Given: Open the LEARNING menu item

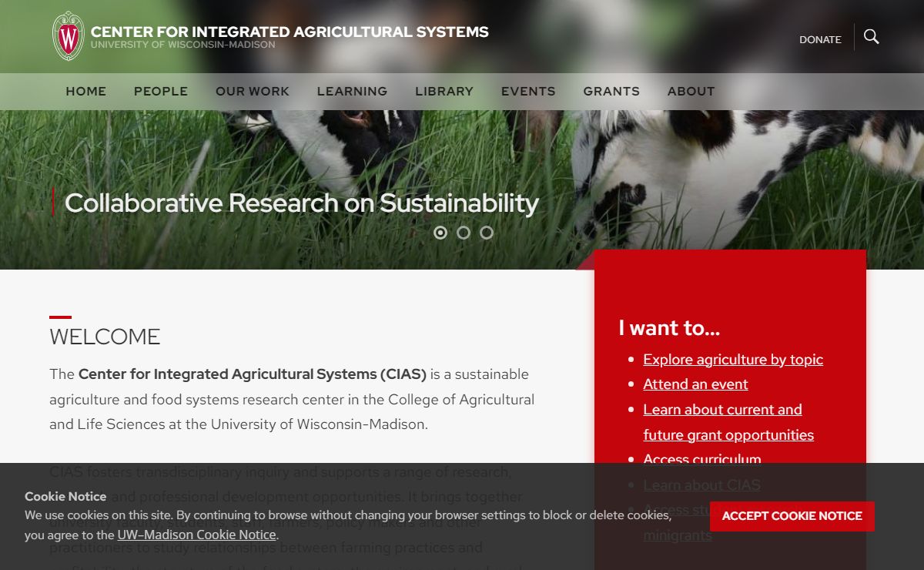Looking at the screenshot, I should pos(353,91).
